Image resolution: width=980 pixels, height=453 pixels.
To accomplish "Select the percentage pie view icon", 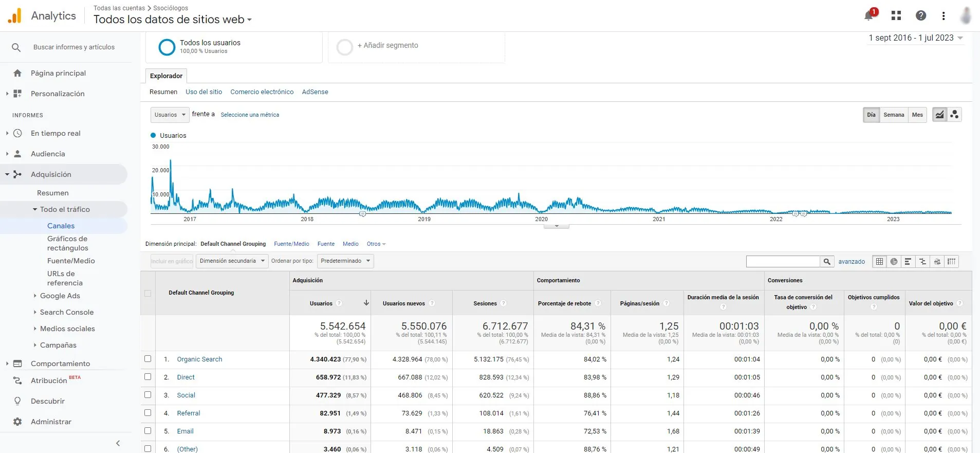I will point(894,261).
